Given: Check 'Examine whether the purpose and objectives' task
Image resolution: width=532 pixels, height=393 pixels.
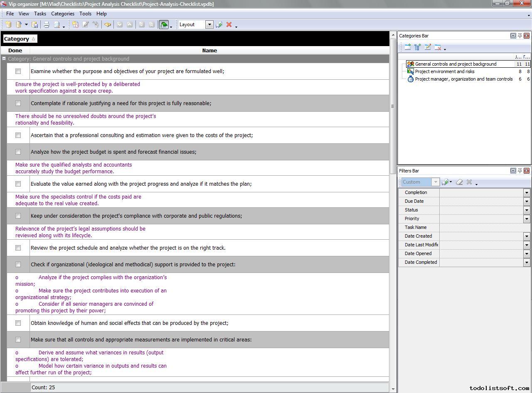Looking at the screenshot, I should (18, 71).
